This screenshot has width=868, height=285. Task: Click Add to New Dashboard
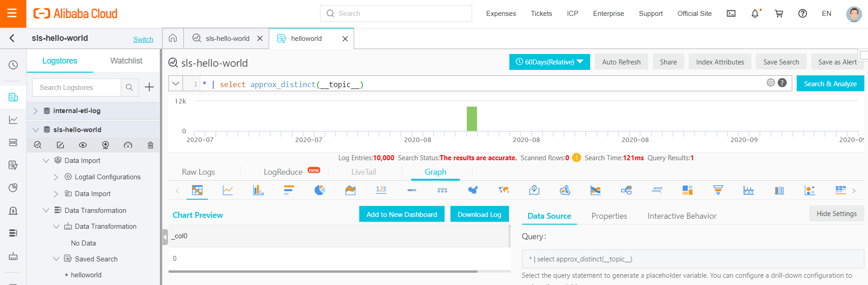tap(402, 214)
